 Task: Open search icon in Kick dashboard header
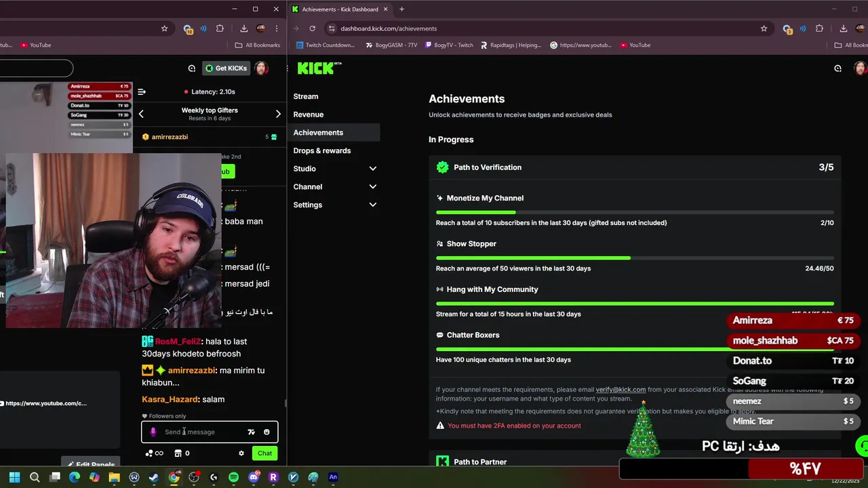[837, 68]
